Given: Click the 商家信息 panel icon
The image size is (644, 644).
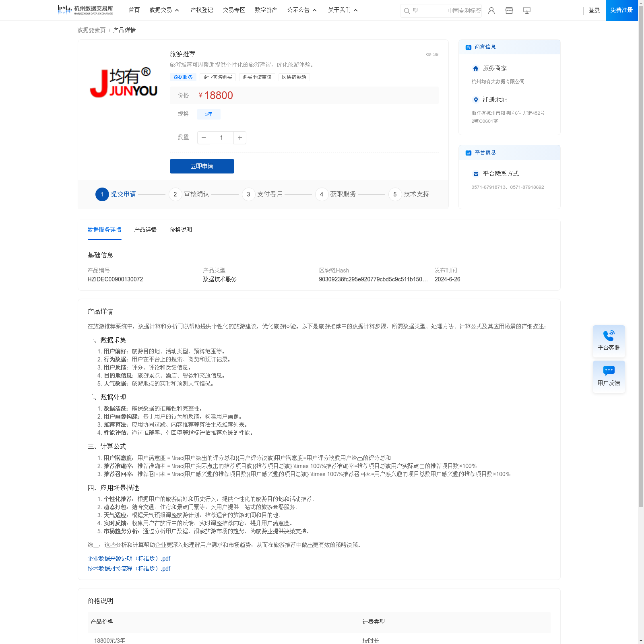Looking at the screenshot, I should pyautogui.click(x=468, y=47).
